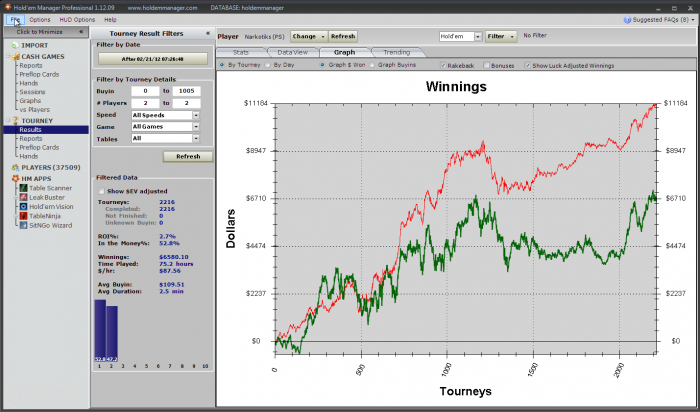Select Graph Buyins radio button

click(372, 65)
